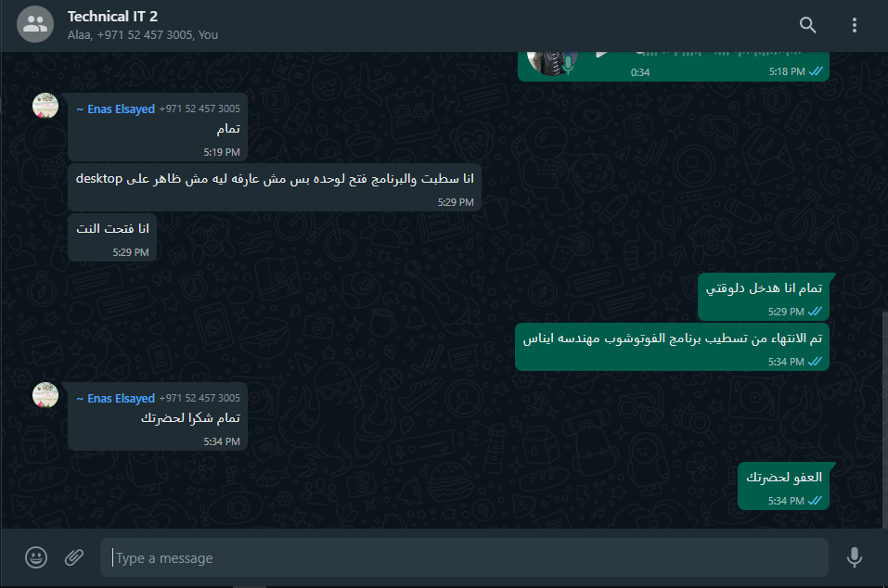Screen dimensions: 888x588
Task: Open search in Technical IT 2 chat
Action: 807,25
